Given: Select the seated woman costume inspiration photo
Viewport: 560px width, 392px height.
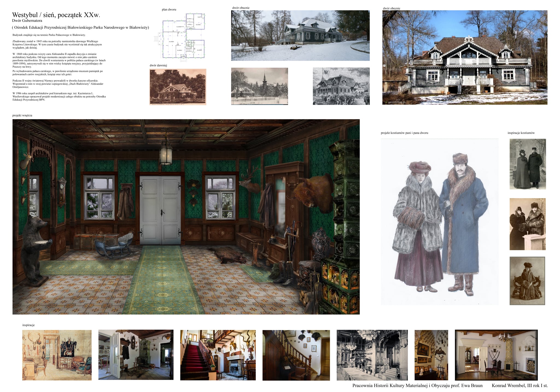Looking at the screenshot, I should [527, 281].
